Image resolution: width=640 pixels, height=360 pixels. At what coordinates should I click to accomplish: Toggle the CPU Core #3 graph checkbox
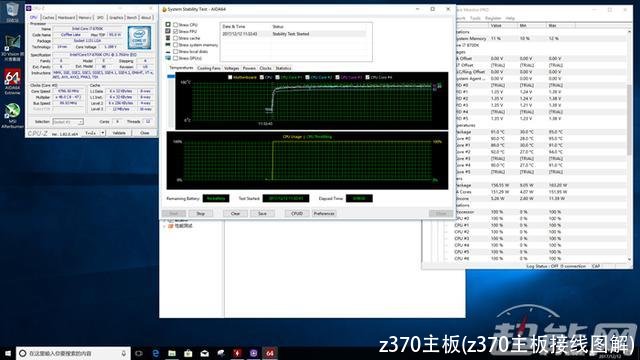(338, 77)
